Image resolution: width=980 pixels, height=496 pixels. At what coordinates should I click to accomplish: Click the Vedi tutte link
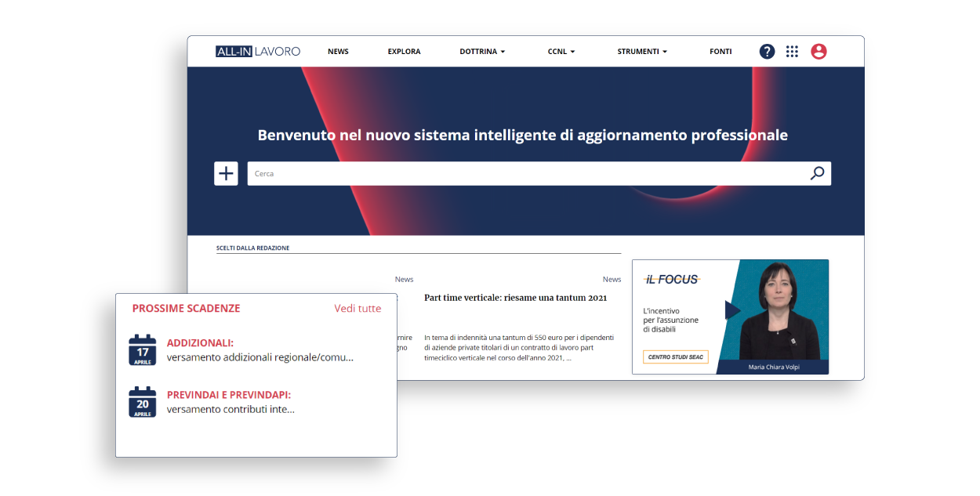[x=358, y=309]
